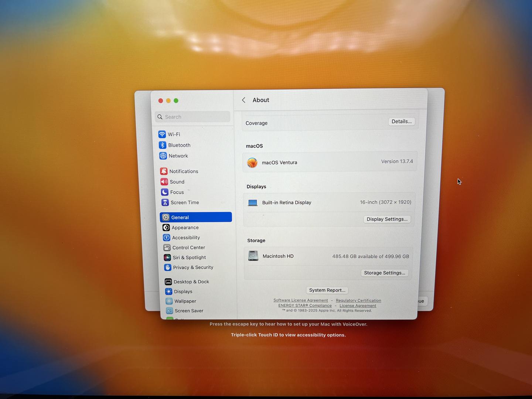Open the System Report button
The image size is (532, 399).
pos(327,290)
